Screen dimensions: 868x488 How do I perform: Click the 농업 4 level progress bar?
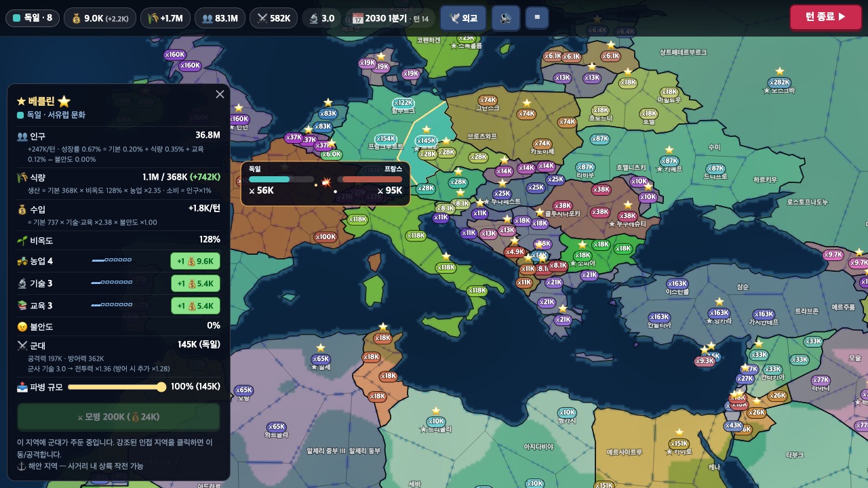click(x=112, y=260)
